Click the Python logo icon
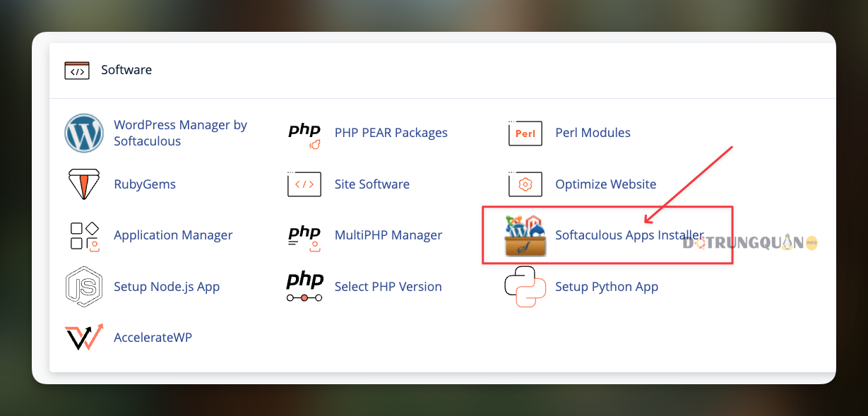 click(x=525, y=287)
